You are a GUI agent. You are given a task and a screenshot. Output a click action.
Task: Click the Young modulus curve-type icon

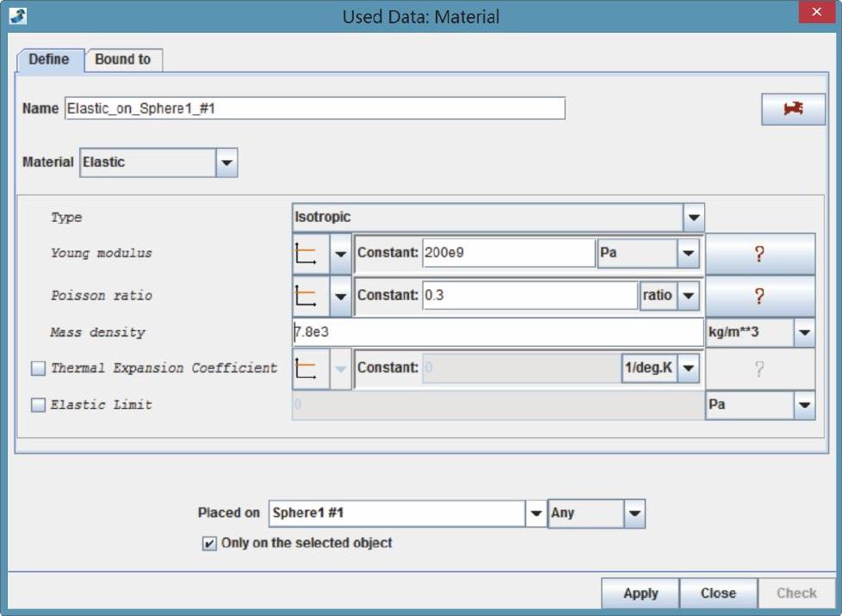pyautogui.click(x=306, y=254)
